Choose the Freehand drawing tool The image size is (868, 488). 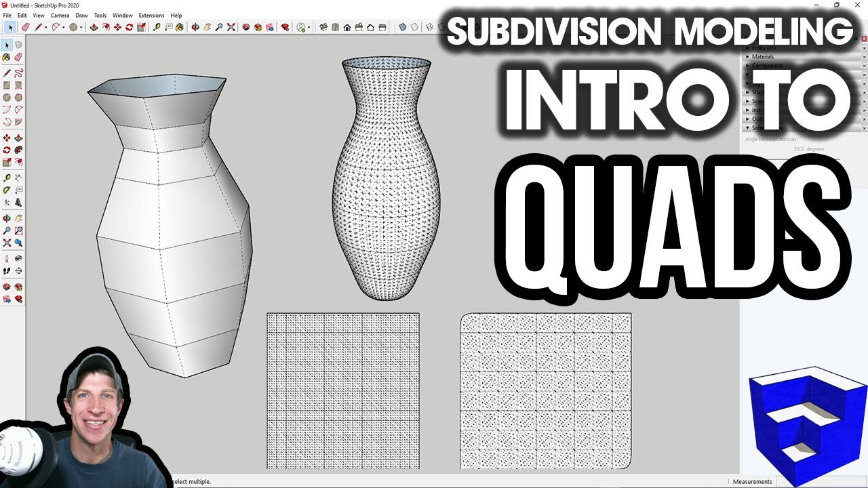[x=18, y=73]
